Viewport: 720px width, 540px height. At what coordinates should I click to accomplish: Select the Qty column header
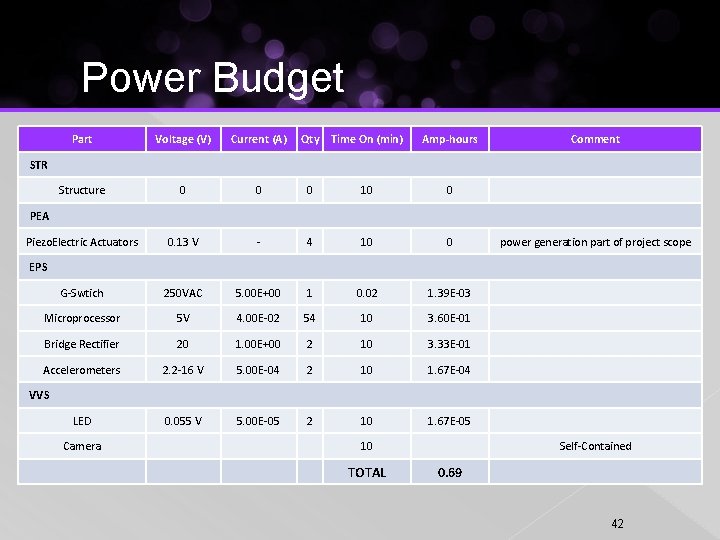click(x=310, y=139)
